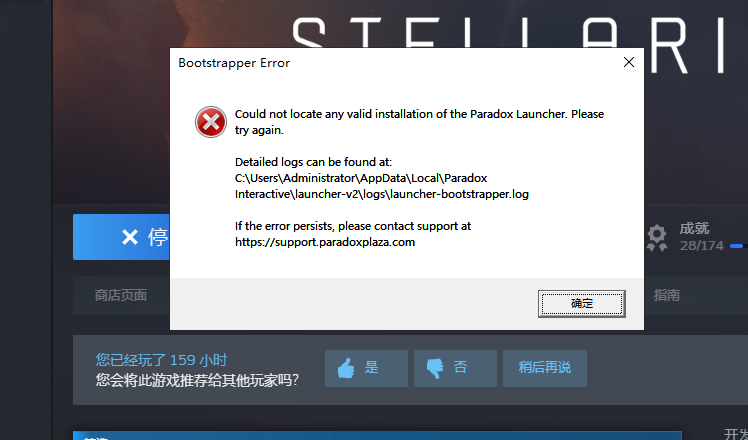
Task: Click the 成就 achievements label
Action: (x=694, y=229)
